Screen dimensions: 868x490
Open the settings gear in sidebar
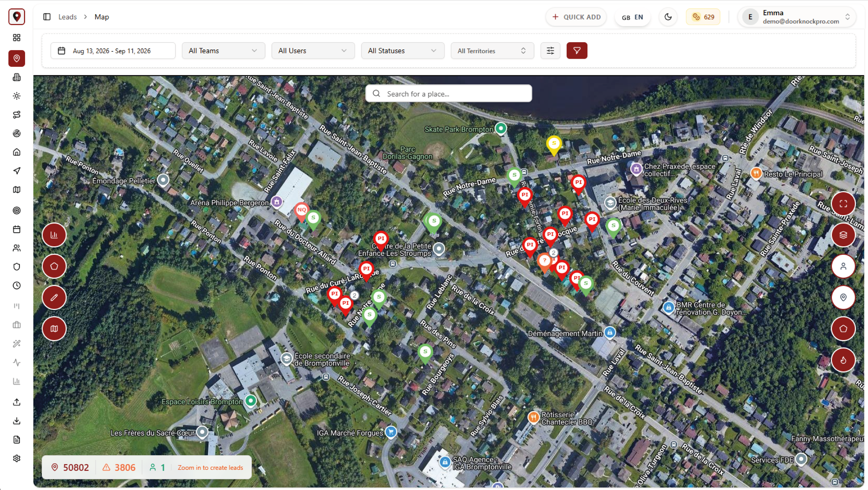[x=17, y=458]
